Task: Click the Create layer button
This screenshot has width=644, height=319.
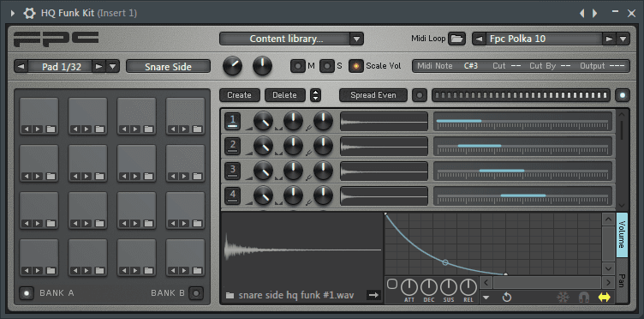Action: (x=240, y=95)
